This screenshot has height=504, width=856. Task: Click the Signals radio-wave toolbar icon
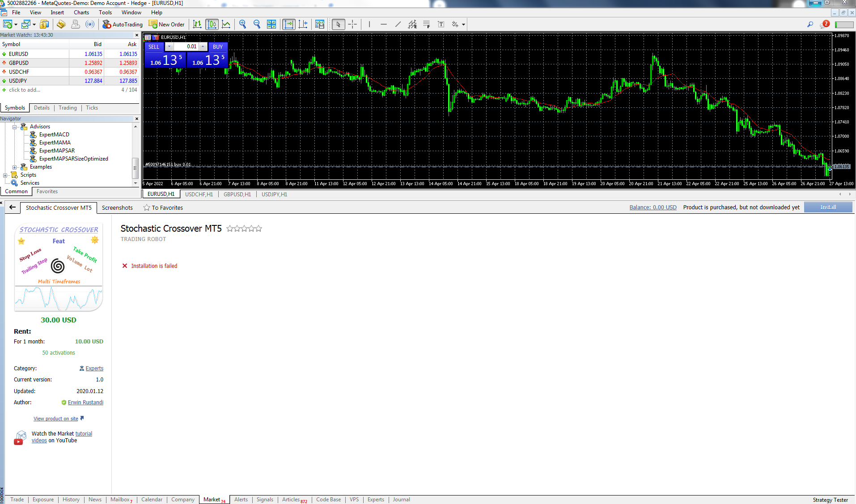90,24
